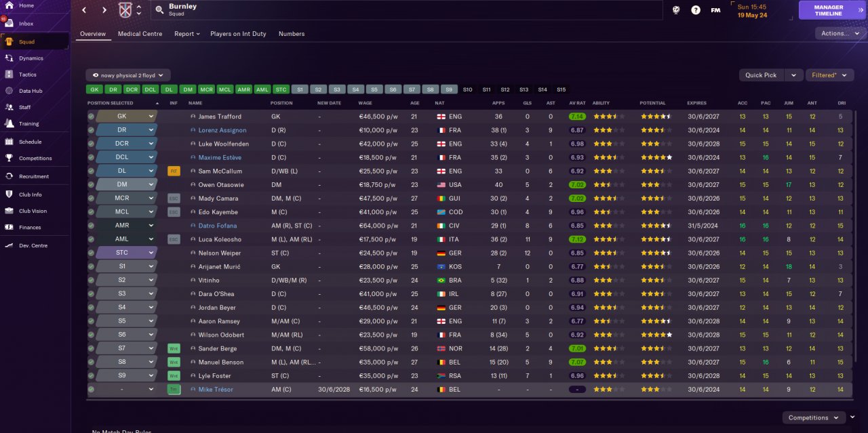Toggle selection tick for Maxime Estève row
Screen dimensions: 868x433
(91, 157)
